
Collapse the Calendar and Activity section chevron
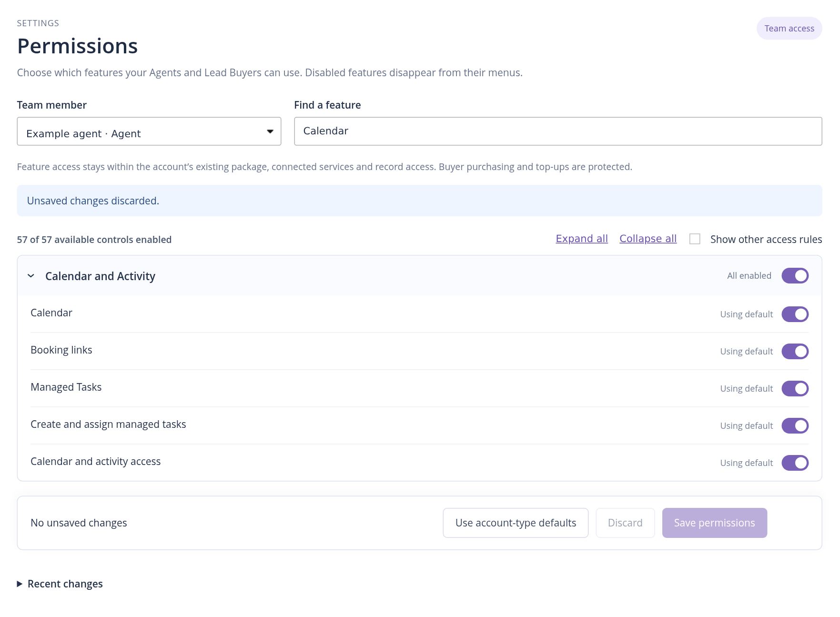[x=31, y=276]
